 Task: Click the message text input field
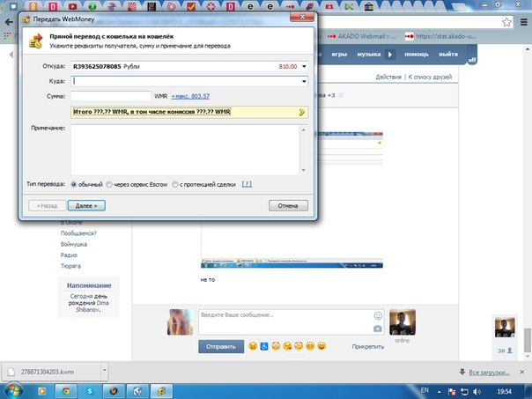pos(285,322)
